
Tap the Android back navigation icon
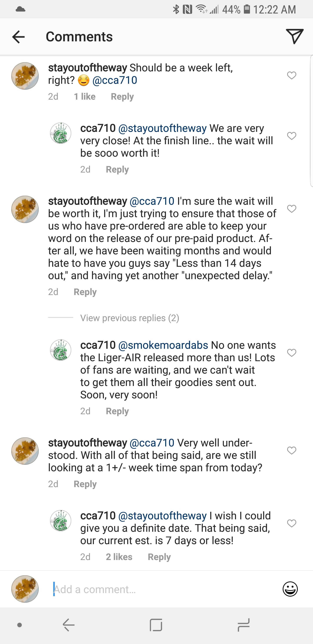[68, 625]
